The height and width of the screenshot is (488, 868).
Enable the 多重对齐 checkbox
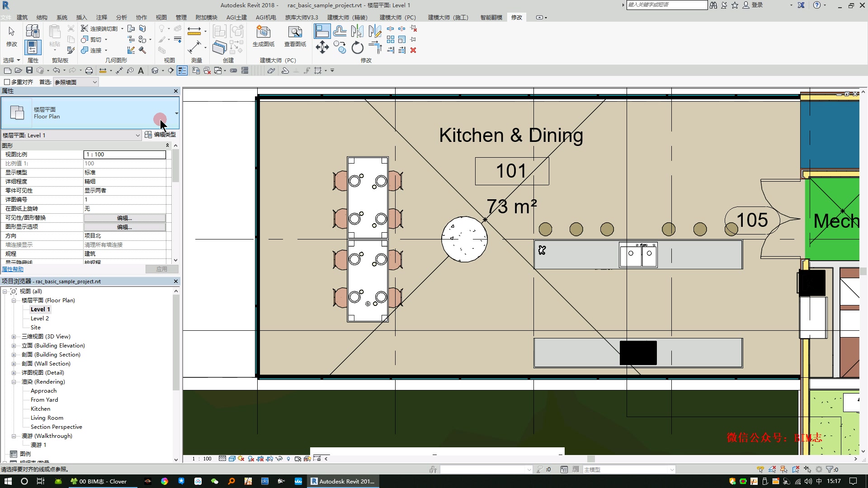7,82
